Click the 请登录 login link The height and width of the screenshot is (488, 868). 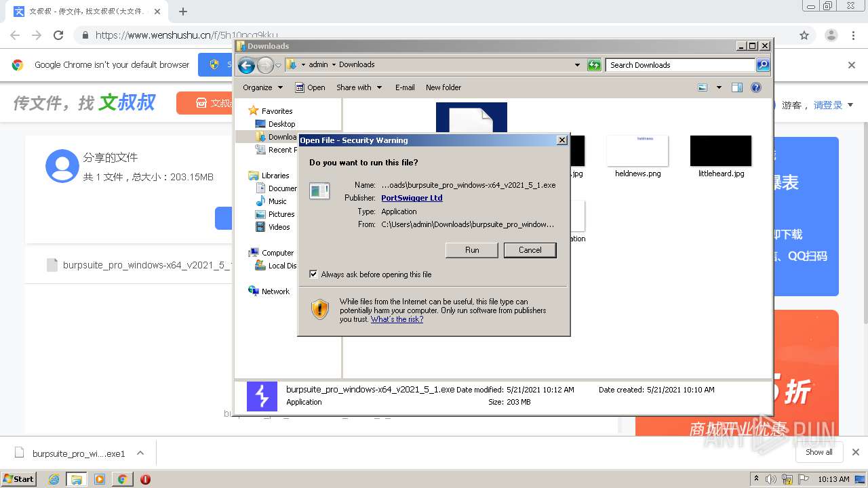click(x=828, y=105)
